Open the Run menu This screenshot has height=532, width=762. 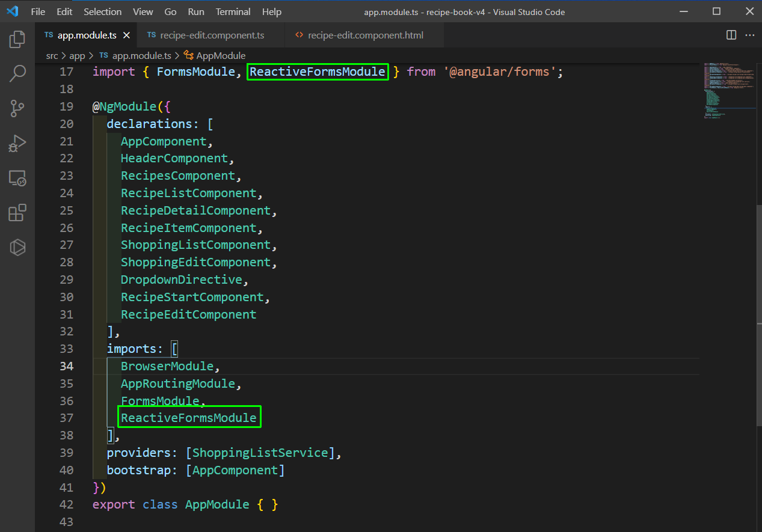(x=196, y=11)
